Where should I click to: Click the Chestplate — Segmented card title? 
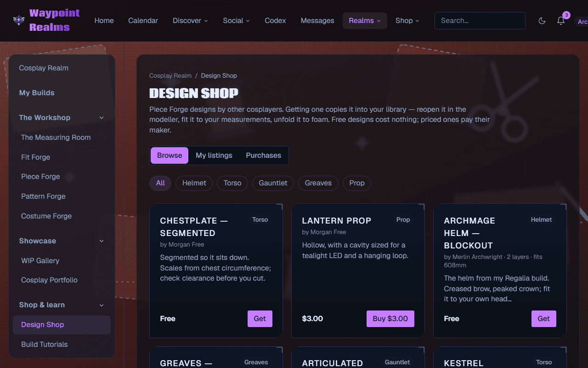pos(194,227)
